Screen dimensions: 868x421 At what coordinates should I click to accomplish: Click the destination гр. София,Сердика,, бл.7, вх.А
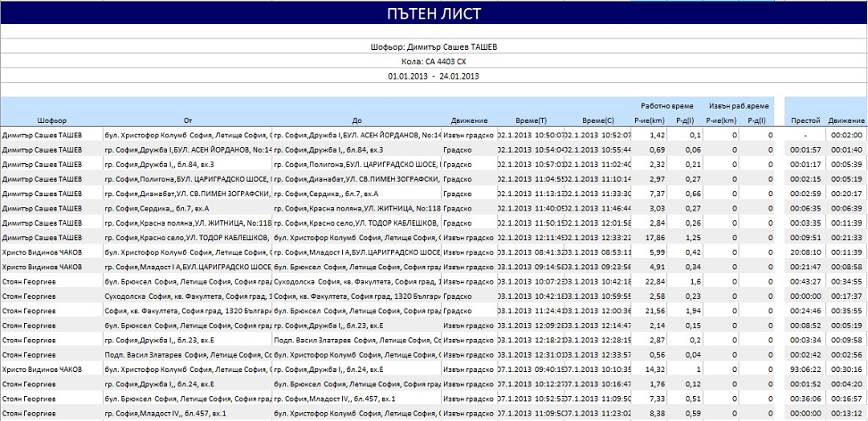tap(327, 194)
